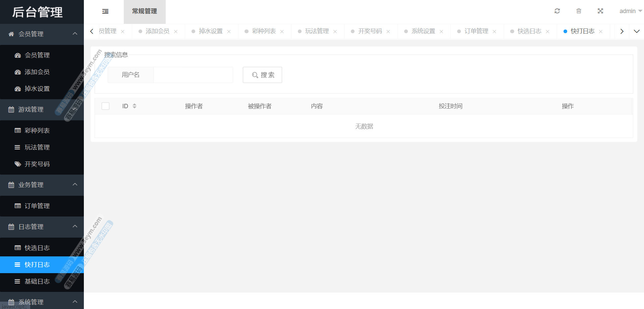Viewport: 644px width, 309px height.
Task: Click the refresh icon in the top bar
Action: [x=557, y=11]
